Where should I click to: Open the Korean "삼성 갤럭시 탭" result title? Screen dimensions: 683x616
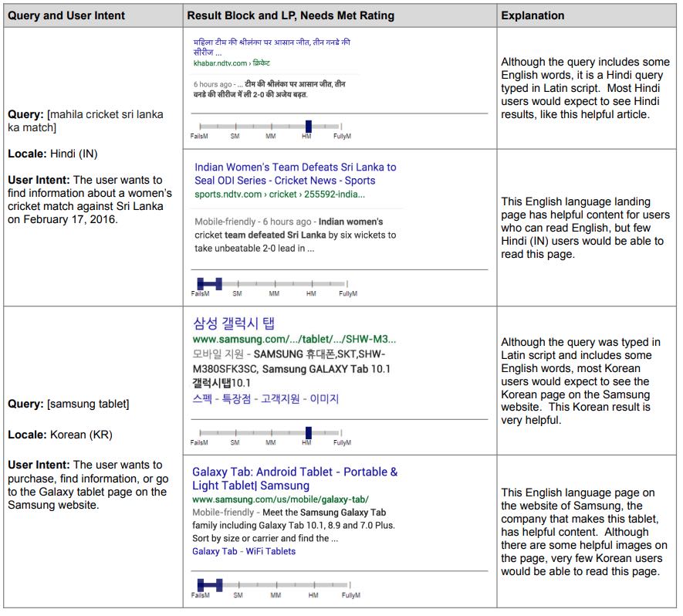[234, 323]
